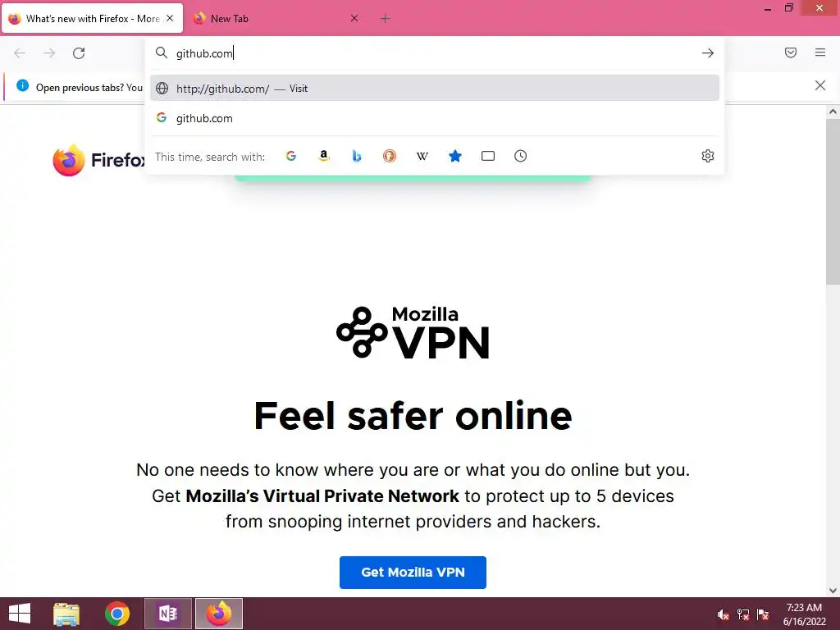Viewport: 840px width, 630px height.
Task: Select the http://github.com/ Visit suggestion
Action: tap(435, 88)
